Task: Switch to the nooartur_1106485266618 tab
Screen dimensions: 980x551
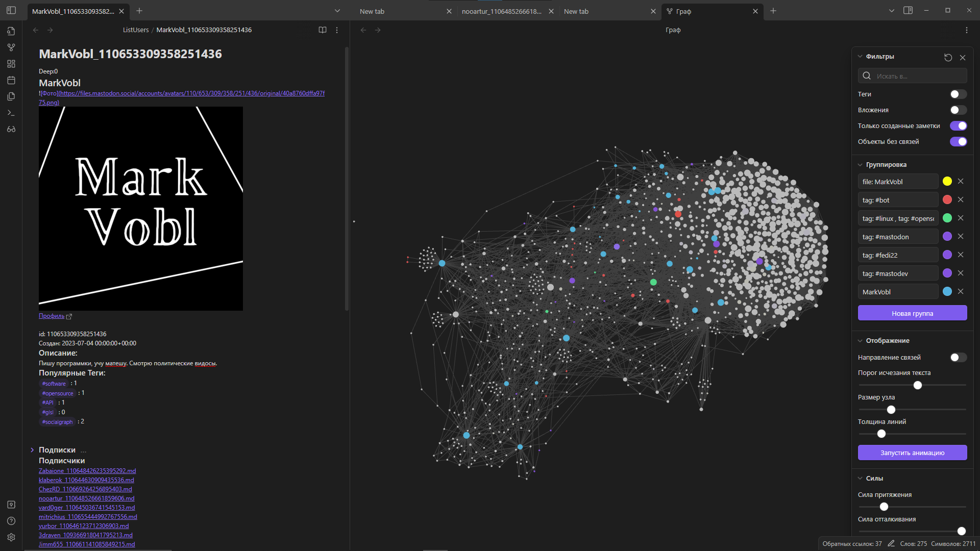Action: pos(502,11)
